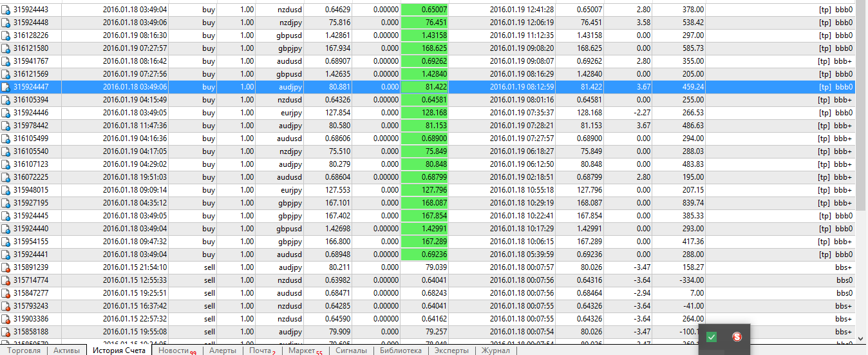Screen dimensions: 868x355
Task: Click order icon for ticket 315903386
Action: point(6,319)
